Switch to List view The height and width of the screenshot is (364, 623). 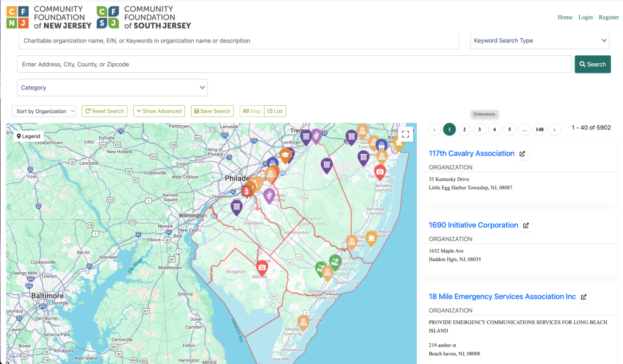[x=275, y=111]
